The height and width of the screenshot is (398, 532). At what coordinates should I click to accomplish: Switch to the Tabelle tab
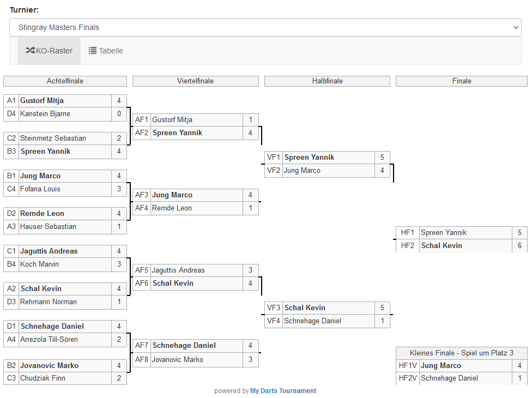tap(106, 51)
